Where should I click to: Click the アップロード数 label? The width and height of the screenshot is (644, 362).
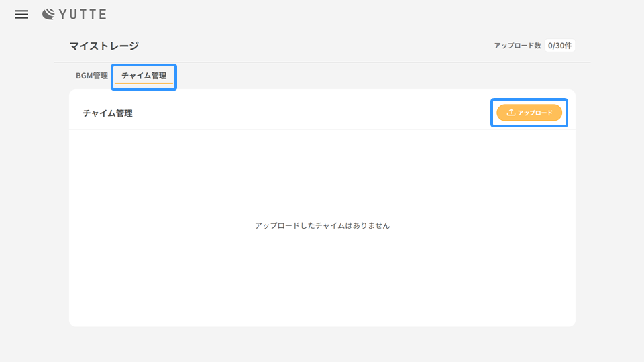[517, 46]
